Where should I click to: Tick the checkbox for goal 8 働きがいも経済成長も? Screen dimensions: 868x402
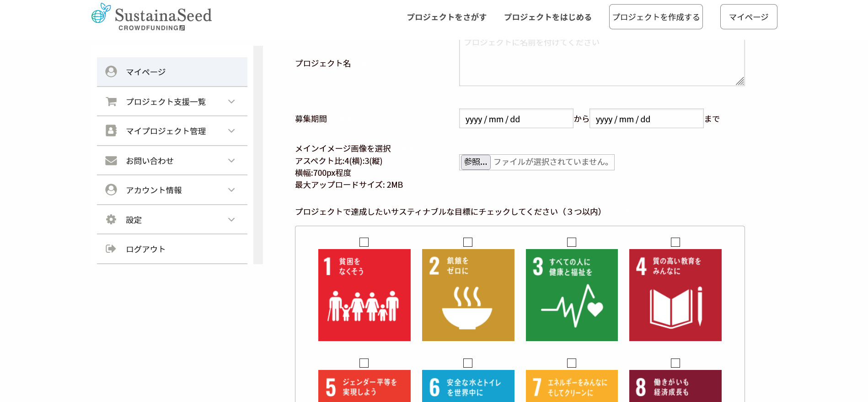click(x=675, y=363)
